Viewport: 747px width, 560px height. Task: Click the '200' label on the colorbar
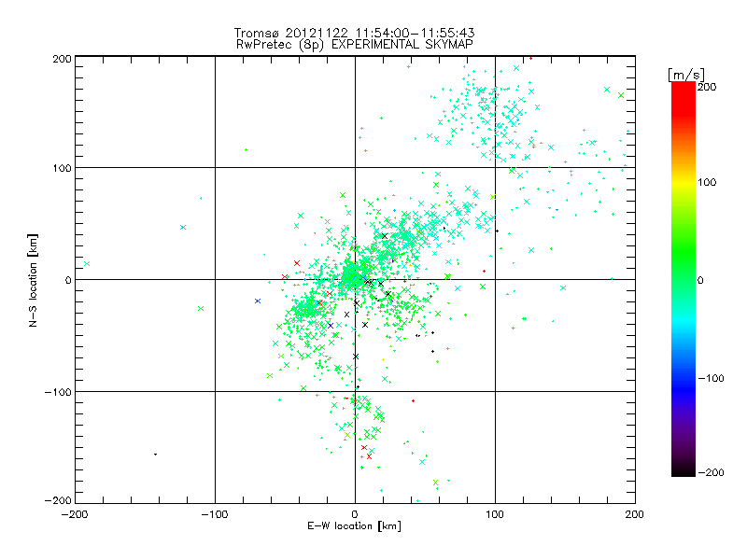[707, 87]
